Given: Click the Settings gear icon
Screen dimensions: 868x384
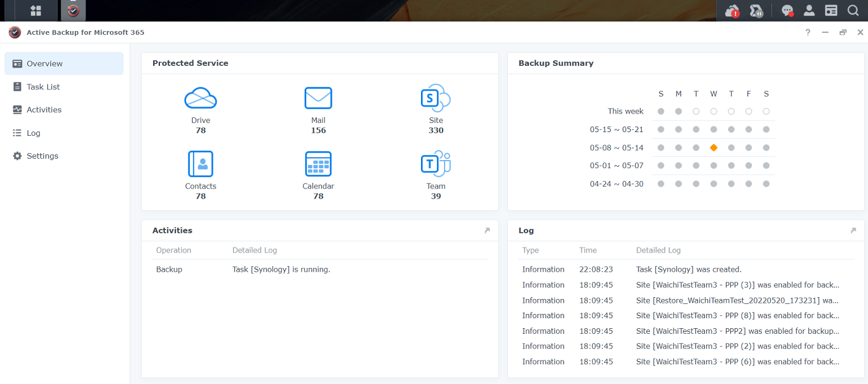Looking at the screenshot, I should click(17, 156).
